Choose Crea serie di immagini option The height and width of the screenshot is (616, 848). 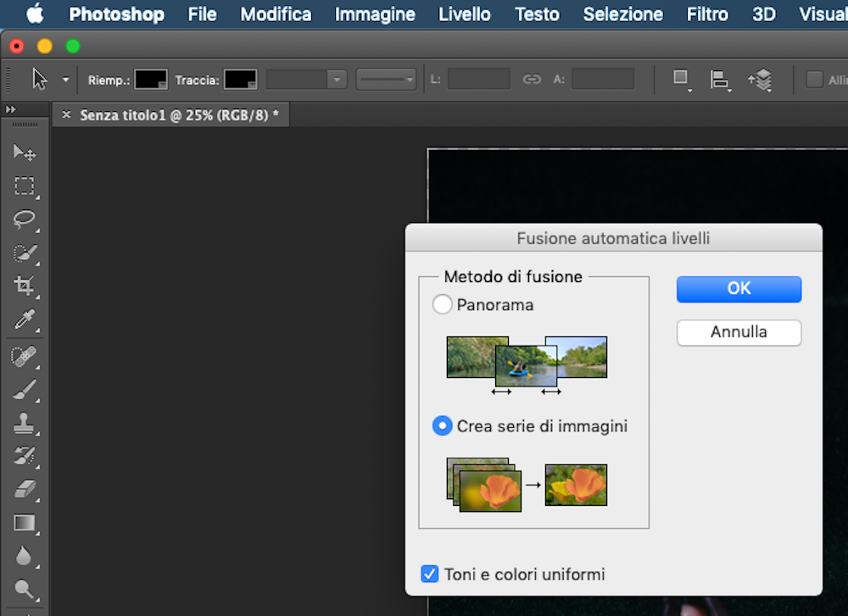442,426
